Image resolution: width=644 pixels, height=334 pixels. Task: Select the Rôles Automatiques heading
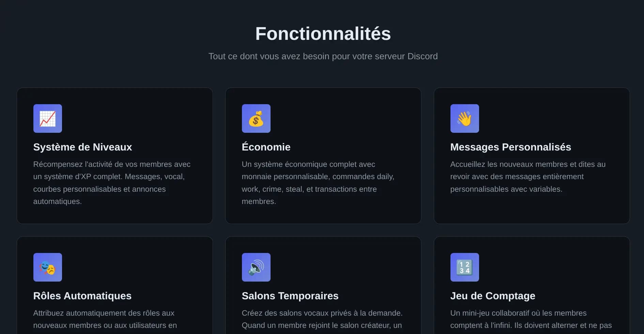(82, 296)
